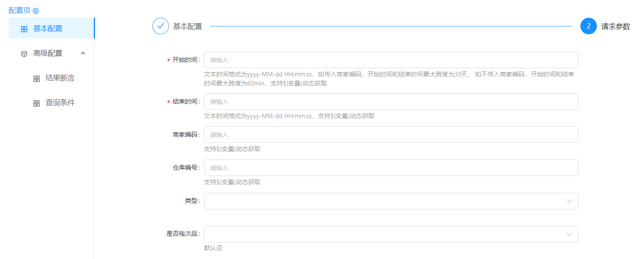Screen dimensions: 644x259
Task: Click the checkmark circle for step 基本配置
Action: 161,26
